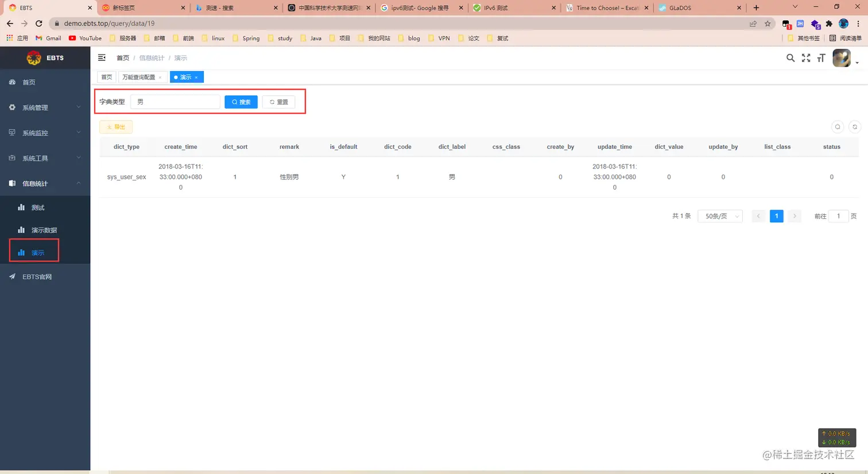Go back with browser back arrow
Image resolution: width=868 pixels, height=474 pixels.
[10, 24]
